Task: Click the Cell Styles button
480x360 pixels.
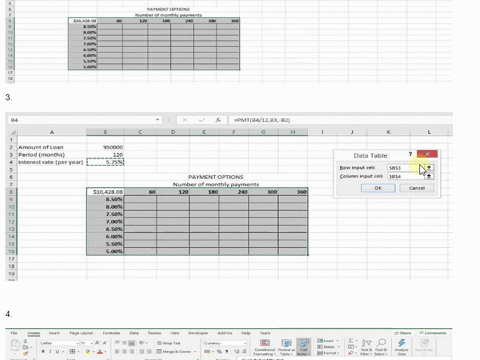Action: 303,347
